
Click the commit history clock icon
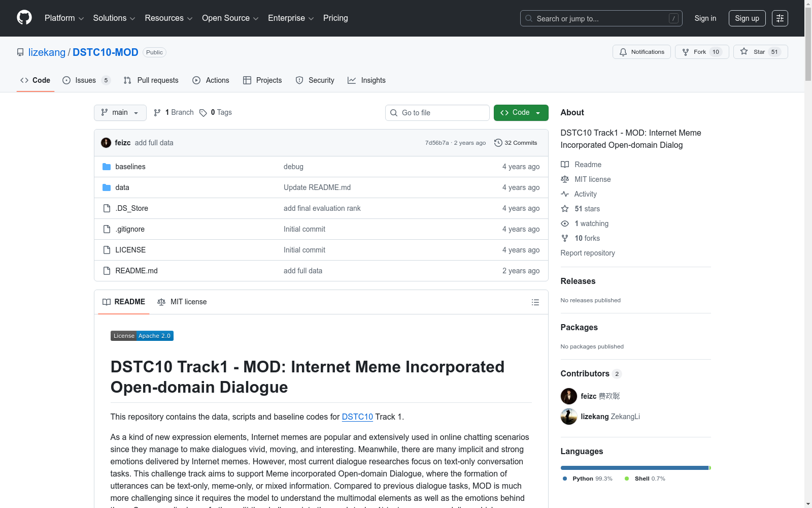click(498, 143)
